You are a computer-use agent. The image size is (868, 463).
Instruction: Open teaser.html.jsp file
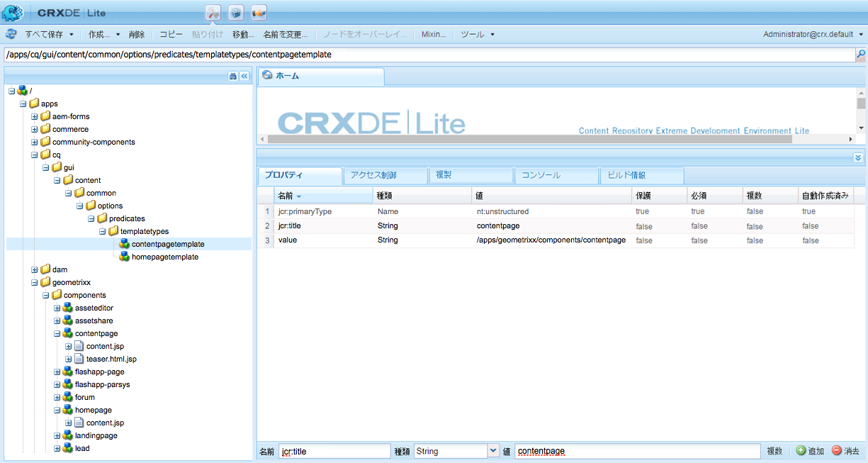111,359
